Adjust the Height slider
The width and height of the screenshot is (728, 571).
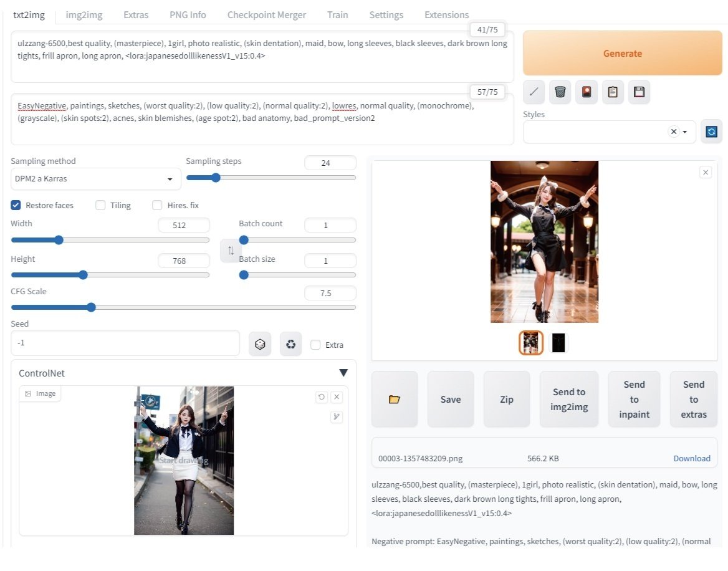(110, 275)
